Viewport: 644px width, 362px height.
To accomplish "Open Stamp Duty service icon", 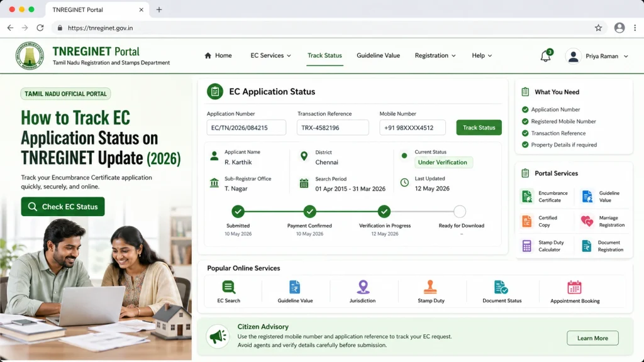I will tap(430, 287).
